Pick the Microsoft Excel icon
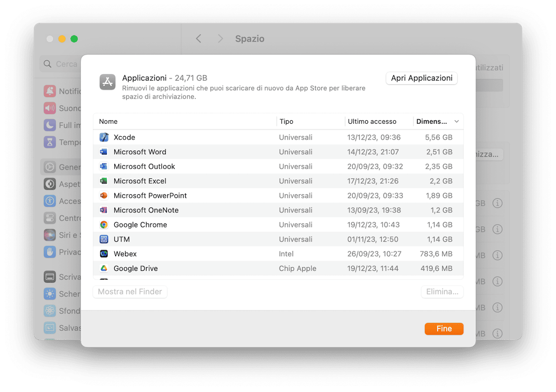Screen dimensions: 556x392 [104, 181]
